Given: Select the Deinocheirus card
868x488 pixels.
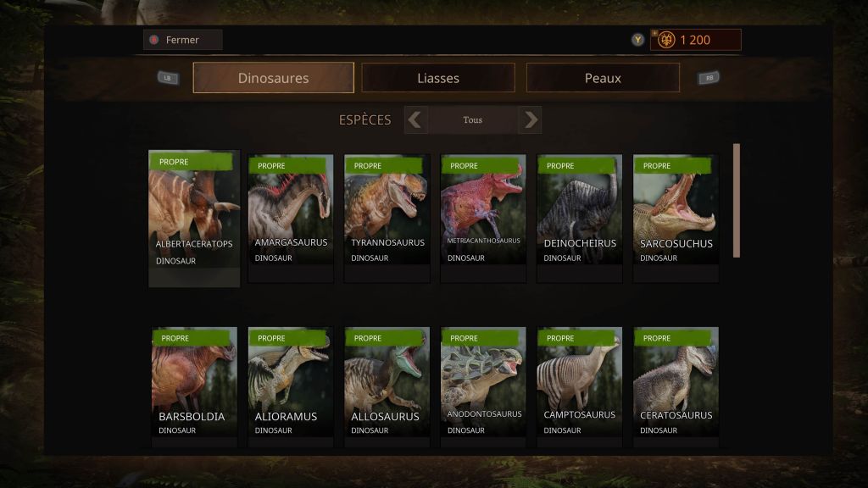Looking at the screenshot, I should pyautogui.click(x=580, y=219).
